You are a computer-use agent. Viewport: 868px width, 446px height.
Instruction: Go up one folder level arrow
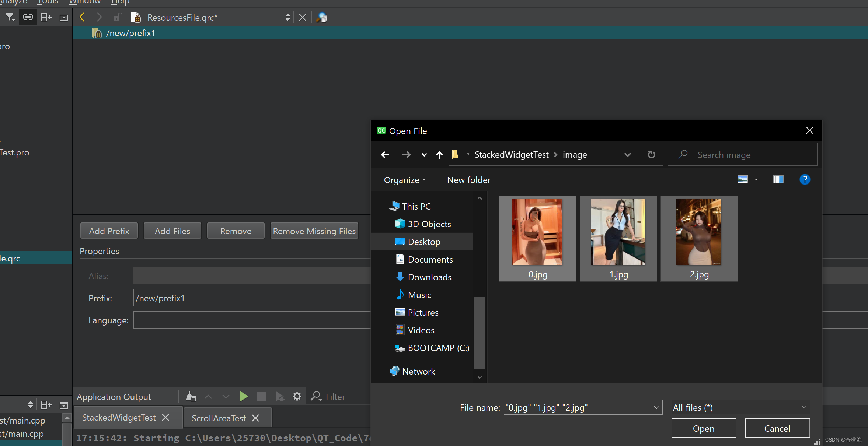coord(439,155)
